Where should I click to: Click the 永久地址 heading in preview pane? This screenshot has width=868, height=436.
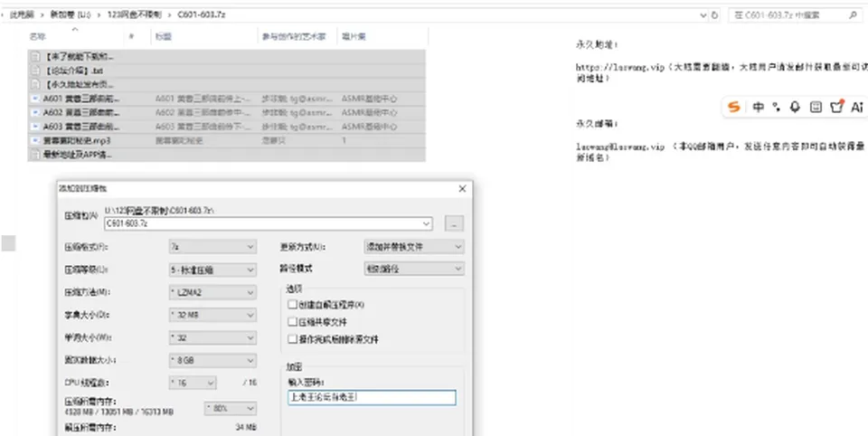(598, 43)
